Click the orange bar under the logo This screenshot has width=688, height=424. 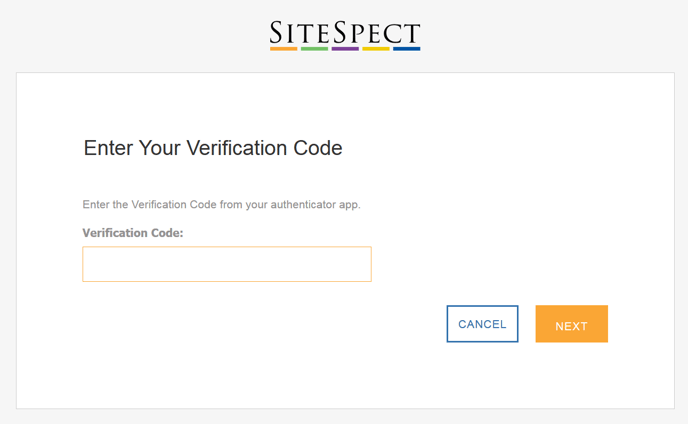(283, 48)
